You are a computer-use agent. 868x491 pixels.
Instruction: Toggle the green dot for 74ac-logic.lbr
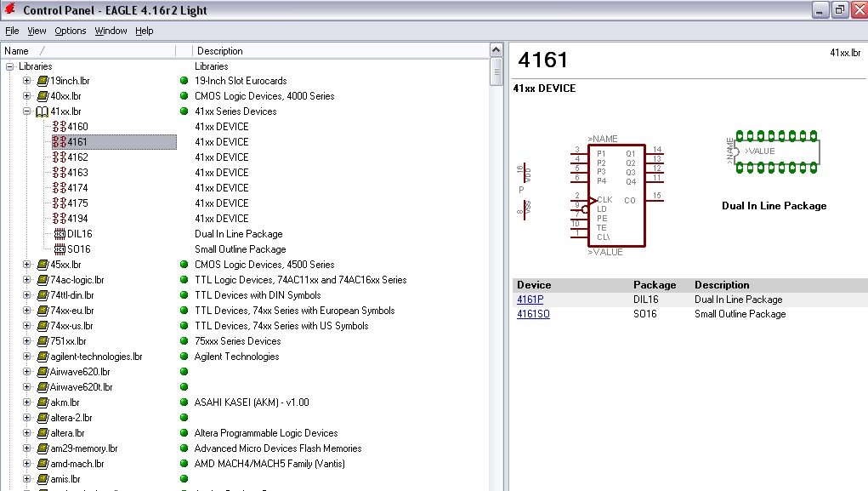click(x=184, y=280)
